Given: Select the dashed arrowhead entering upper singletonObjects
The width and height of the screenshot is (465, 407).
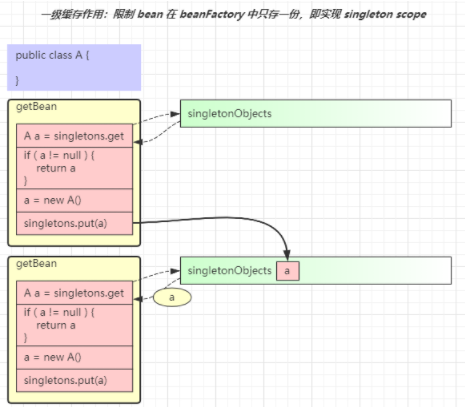Looking at the screenshot, I should click(175, 114).
